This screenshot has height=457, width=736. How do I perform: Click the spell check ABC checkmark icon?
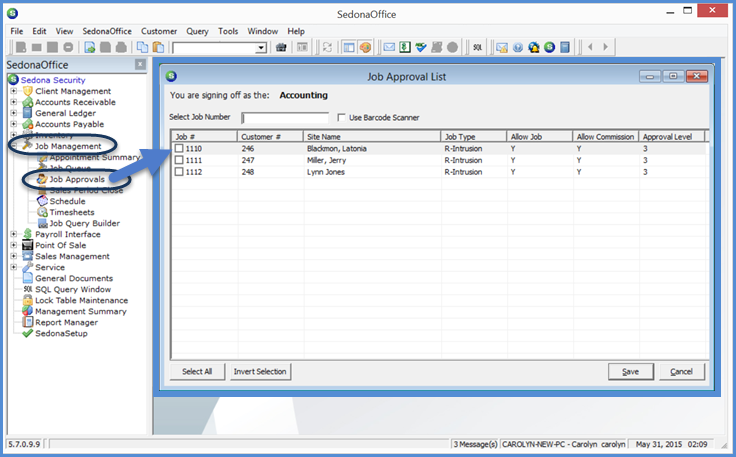(x=421, y=47)
